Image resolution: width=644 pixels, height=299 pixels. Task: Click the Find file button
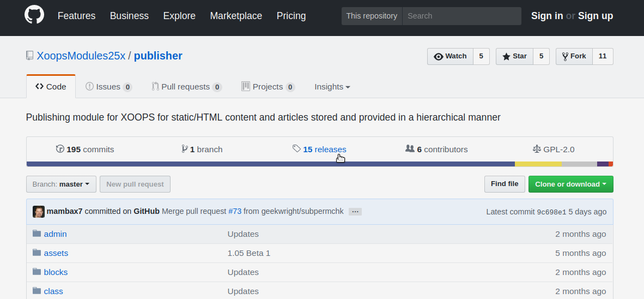[505, 184]
